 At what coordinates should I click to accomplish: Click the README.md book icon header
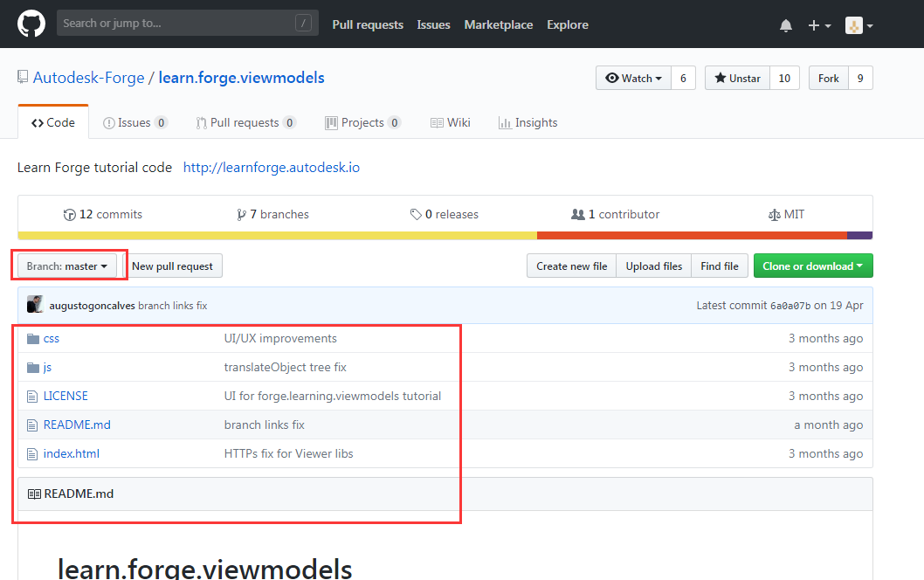(34, 494)
